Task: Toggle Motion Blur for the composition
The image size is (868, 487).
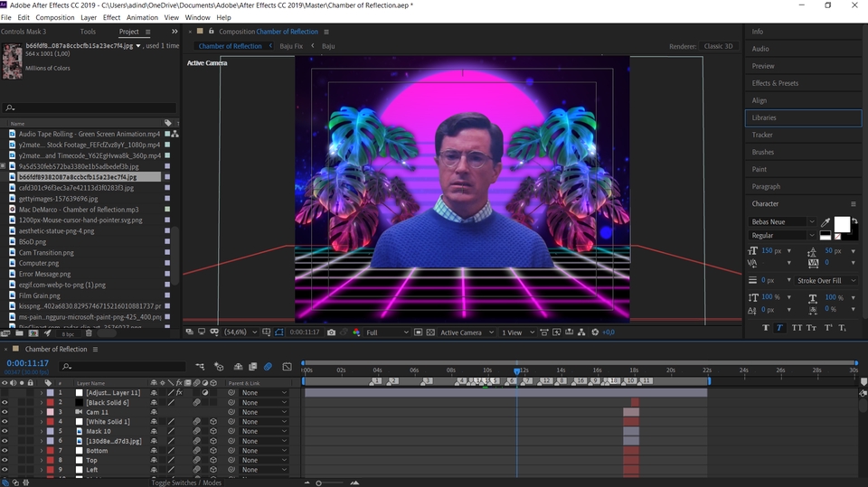Action: pos(268,366)
